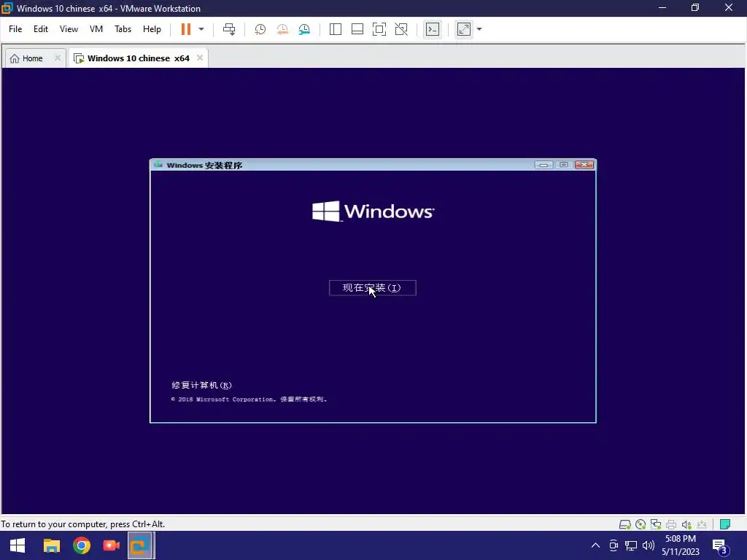
Task: Open File Explorer from the taskbar
Action: click(x=52, y=545)
